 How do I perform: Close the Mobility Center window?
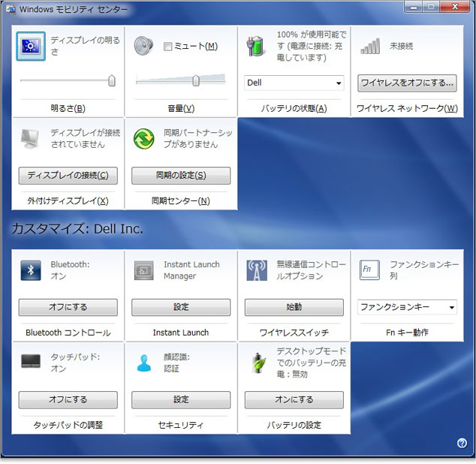point(455,7)
